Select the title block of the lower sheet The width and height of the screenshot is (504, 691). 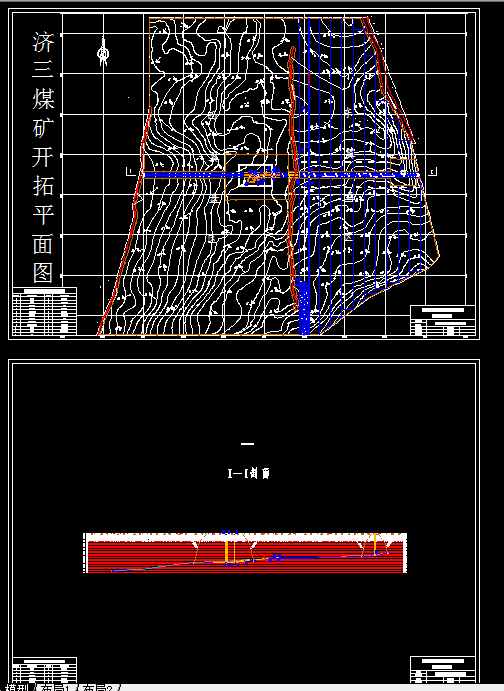point(443,669)
